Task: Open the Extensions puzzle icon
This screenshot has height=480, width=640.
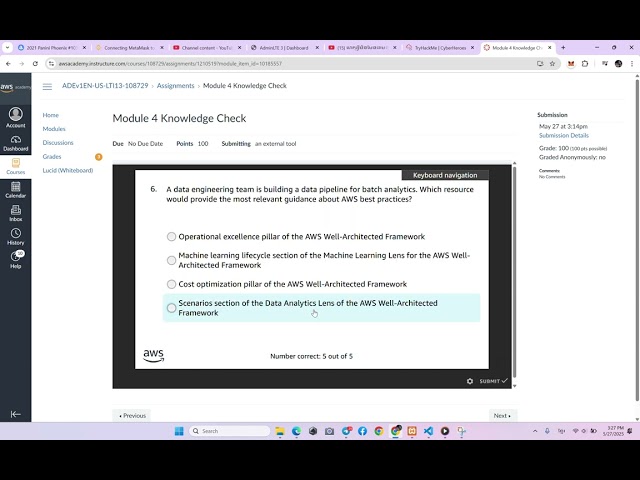Action: click(x=585, y=64)
